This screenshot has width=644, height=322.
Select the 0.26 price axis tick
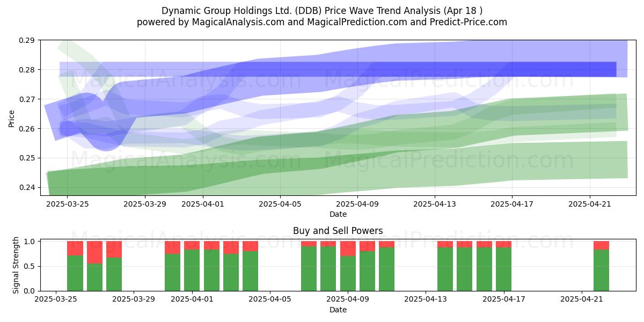click(28, 129)
